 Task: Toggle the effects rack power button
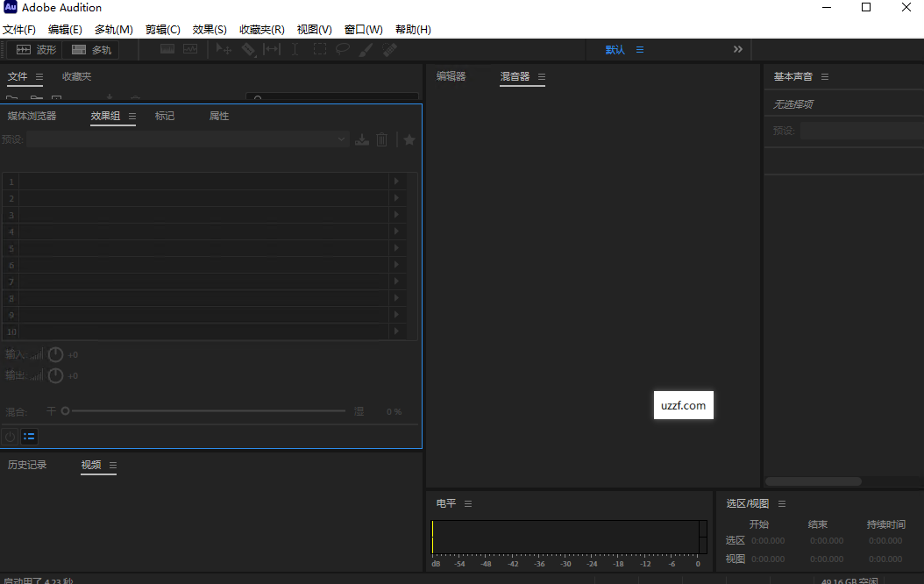9,436
